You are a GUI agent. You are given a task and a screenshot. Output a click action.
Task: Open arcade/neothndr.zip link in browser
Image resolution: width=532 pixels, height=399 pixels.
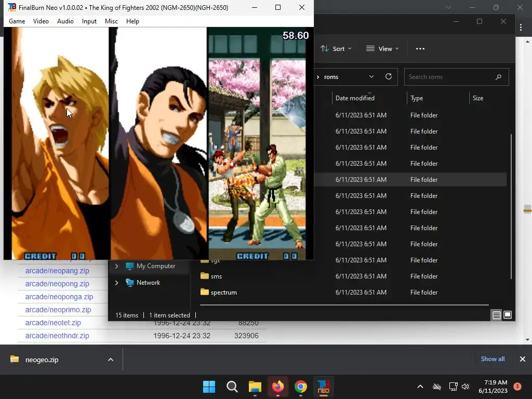pyautogui.click(x=57, y=336)
